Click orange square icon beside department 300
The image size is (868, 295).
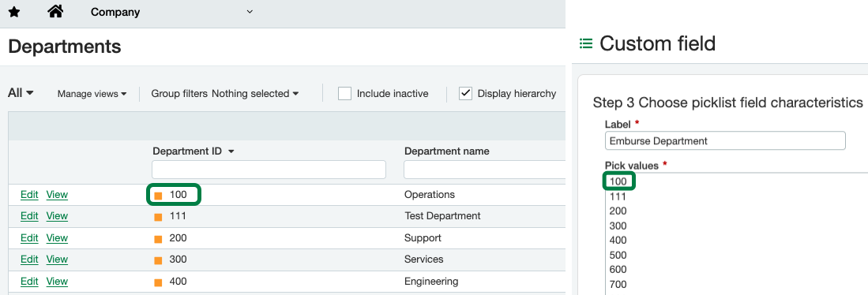158,260
